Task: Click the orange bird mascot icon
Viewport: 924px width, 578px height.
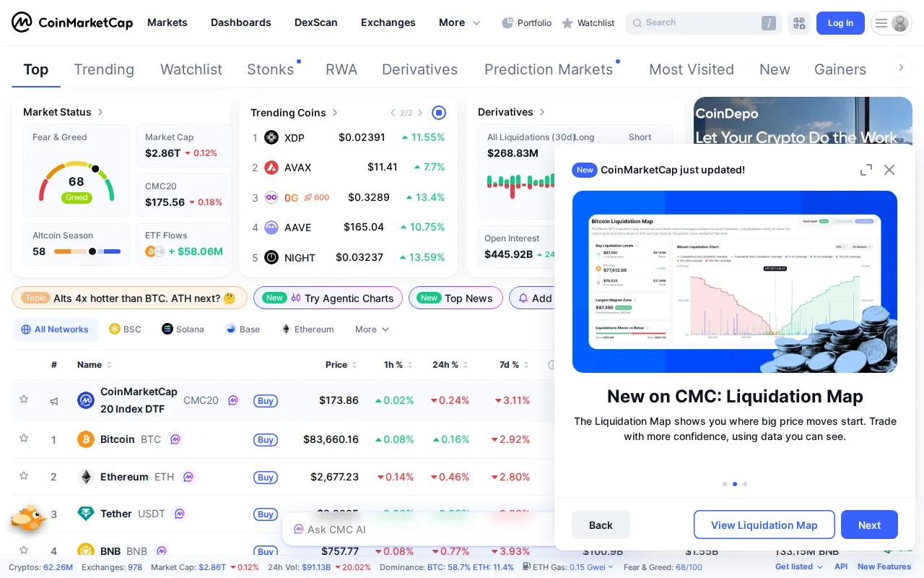Action: pyautogui.click(x=29, y=518)
